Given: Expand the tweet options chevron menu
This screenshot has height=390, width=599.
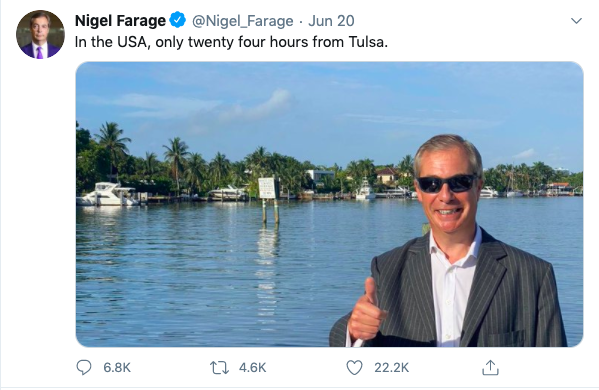Looking at the screenshot, I should [x=576, y=21].
